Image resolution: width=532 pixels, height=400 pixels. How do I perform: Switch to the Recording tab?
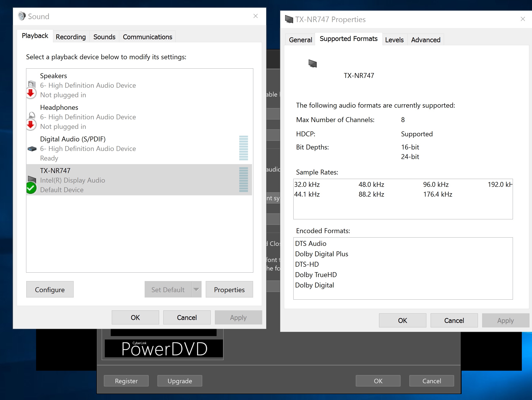pyautogui.click(x=71, y=37)
